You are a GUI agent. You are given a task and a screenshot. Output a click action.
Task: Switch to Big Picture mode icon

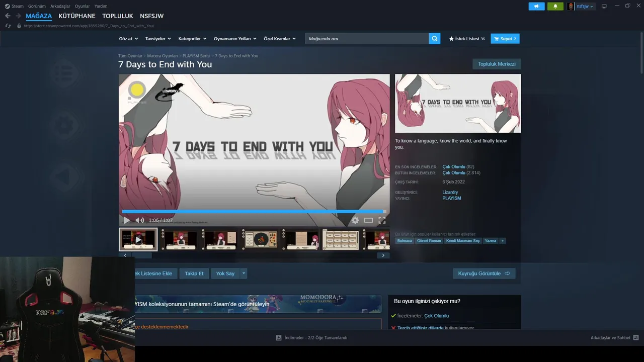604,6
